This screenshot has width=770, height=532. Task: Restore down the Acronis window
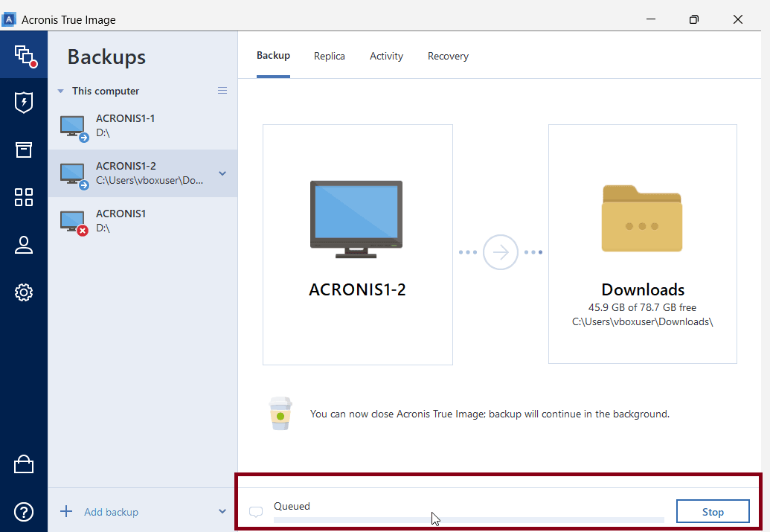click(x=694, y=19)
